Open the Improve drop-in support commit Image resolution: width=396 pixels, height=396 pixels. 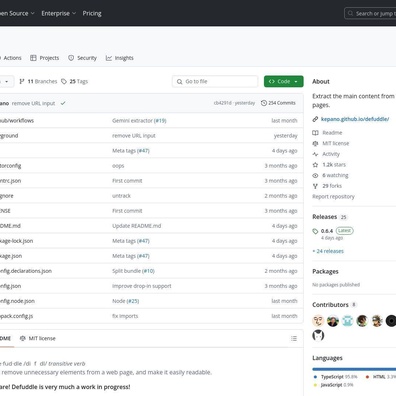pos(142,286)
